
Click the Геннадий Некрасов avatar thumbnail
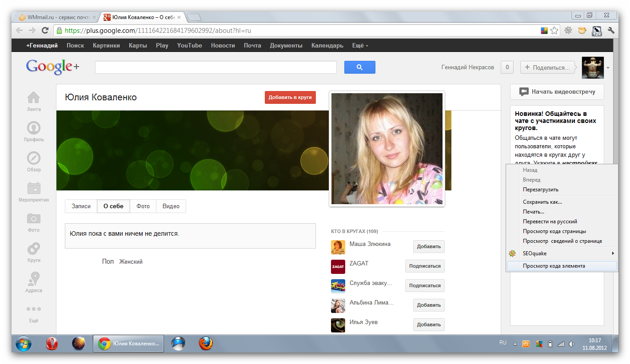click(x=593, y=67)
